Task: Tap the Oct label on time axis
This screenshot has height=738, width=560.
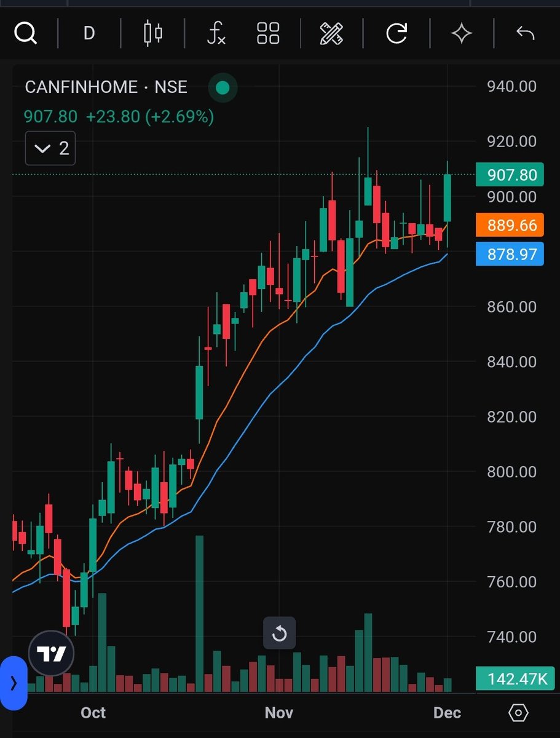Action: 93,713
